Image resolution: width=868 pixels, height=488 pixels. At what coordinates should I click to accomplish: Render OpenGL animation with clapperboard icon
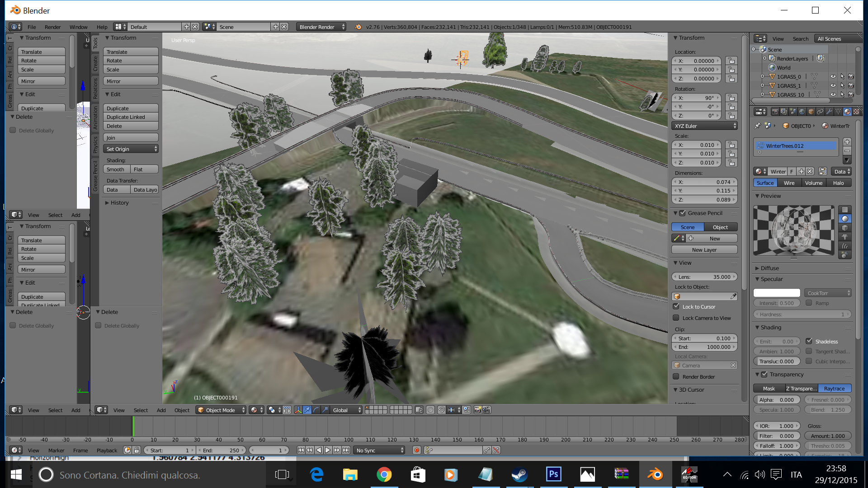coord(486,410)
